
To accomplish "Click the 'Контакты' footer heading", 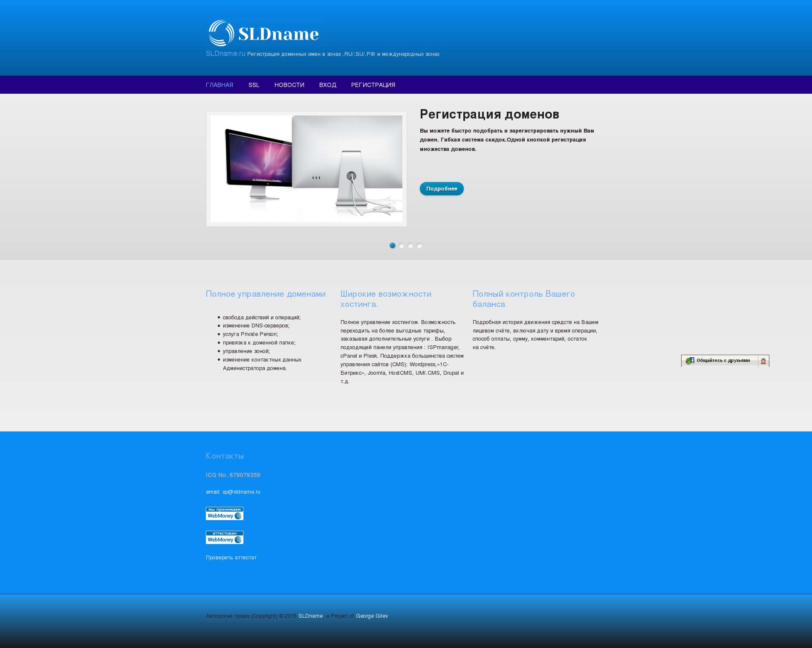I will coord(225,456).
